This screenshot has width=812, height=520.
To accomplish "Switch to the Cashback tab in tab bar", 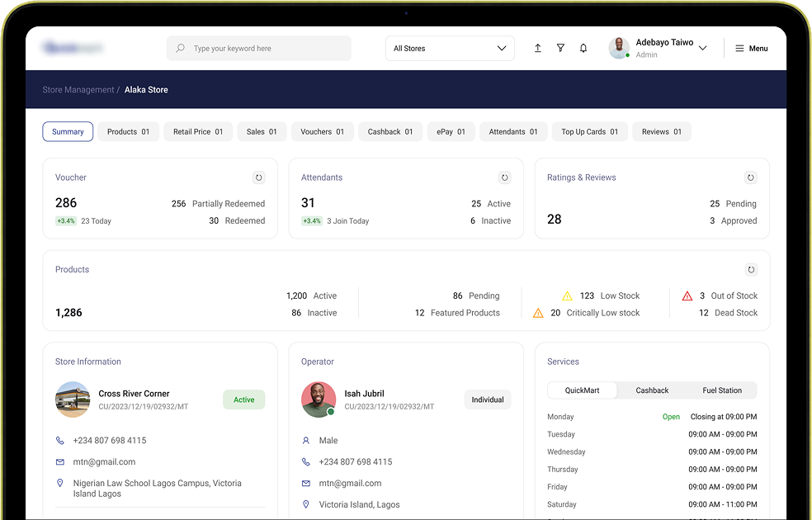I will point(390,131).
